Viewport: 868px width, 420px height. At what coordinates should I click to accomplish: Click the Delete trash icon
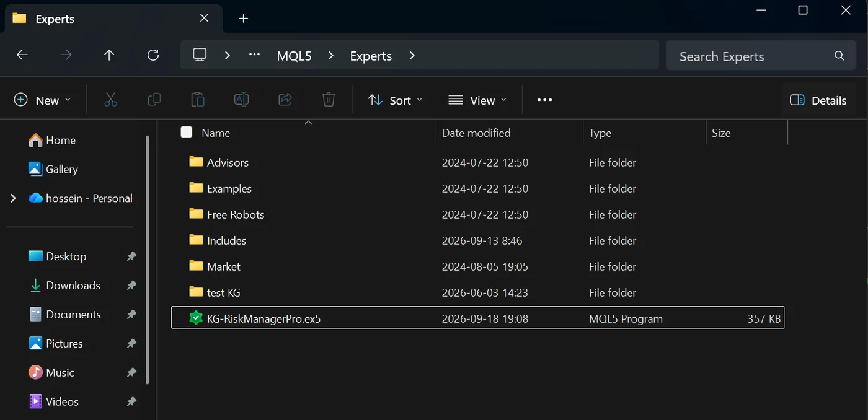[329, 100]
